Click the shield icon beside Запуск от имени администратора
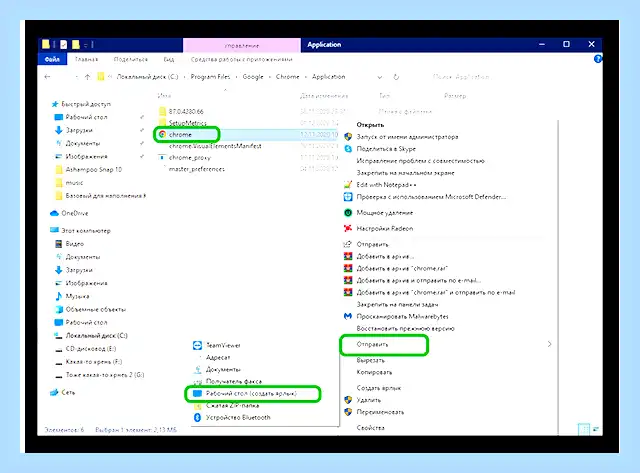 [x=348, y=137]
